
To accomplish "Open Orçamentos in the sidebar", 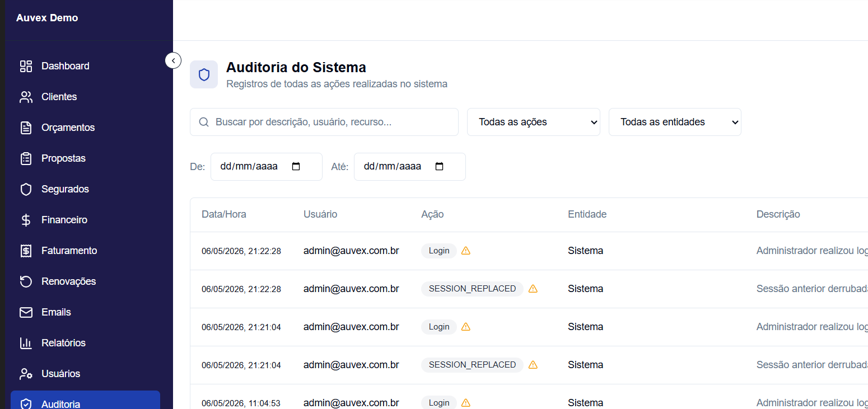I will (85, 128).
